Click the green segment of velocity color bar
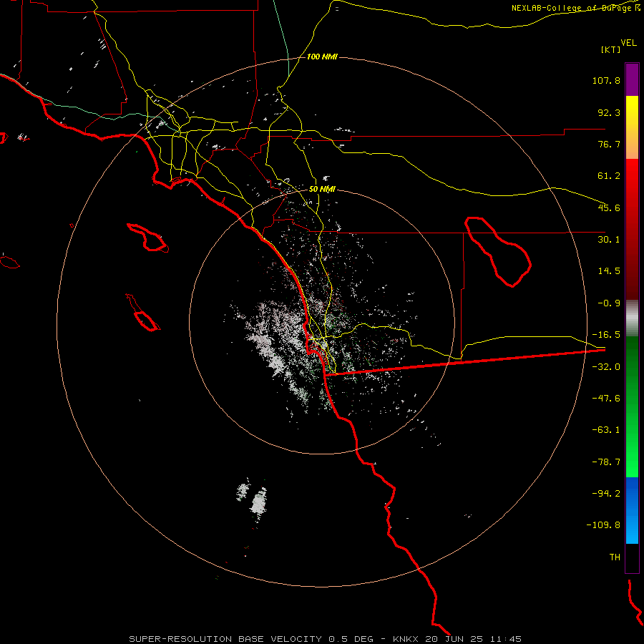 632,406
